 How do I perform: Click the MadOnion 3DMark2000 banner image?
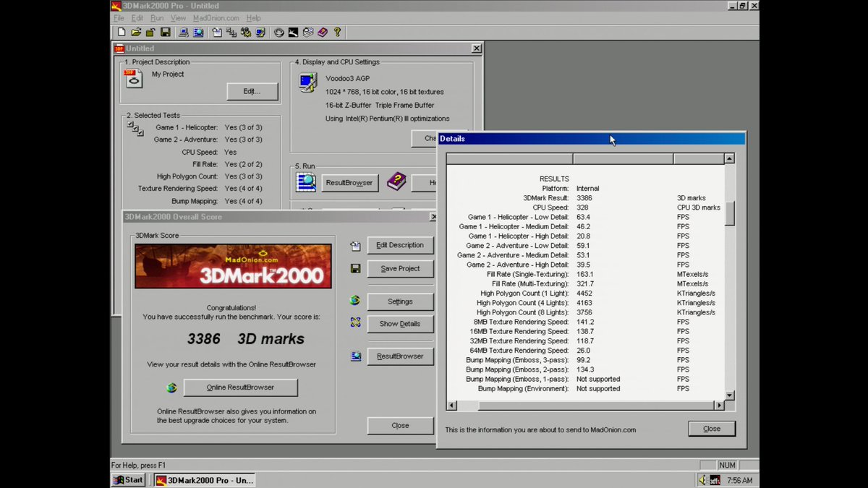click(x=233, y=266)
